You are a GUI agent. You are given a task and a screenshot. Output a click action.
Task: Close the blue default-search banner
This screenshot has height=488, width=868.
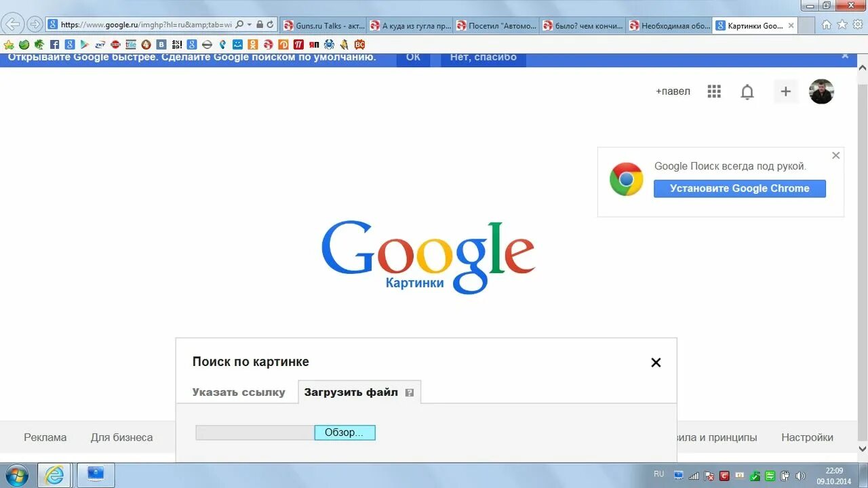(845, 56)
